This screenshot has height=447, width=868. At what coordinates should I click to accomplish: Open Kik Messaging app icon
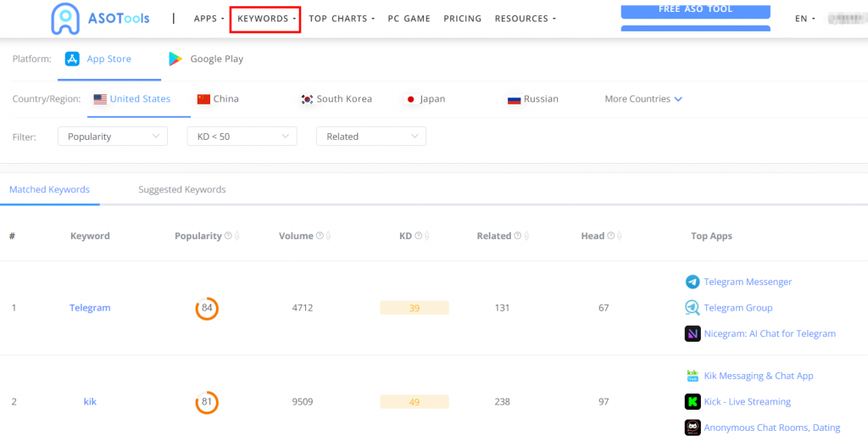[x=693, y=376]
